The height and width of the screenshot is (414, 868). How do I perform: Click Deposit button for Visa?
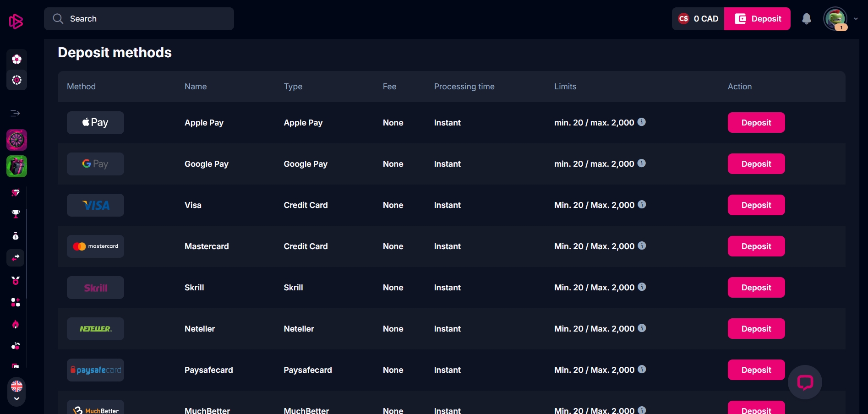[756, 205]
